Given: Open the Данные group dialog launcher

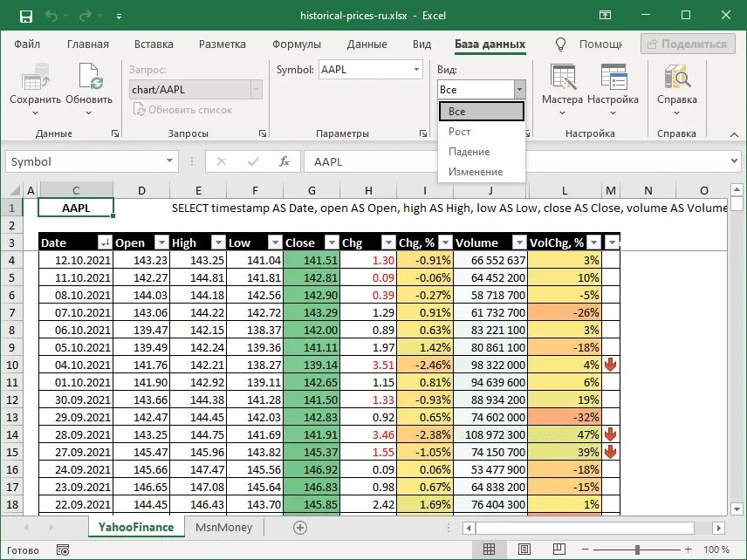Looking at the screenshot, I should click(115, 133).
